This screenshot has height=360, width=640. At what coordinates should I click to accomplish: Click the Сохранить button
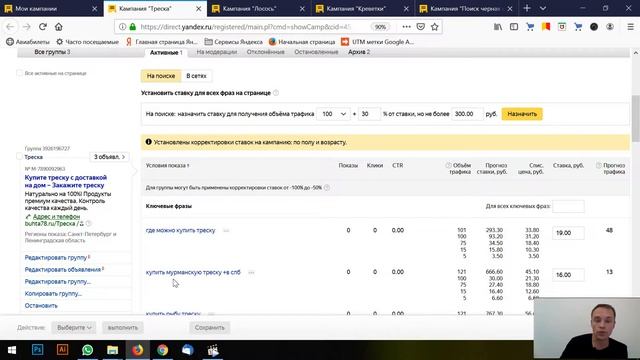coord(210,327)
